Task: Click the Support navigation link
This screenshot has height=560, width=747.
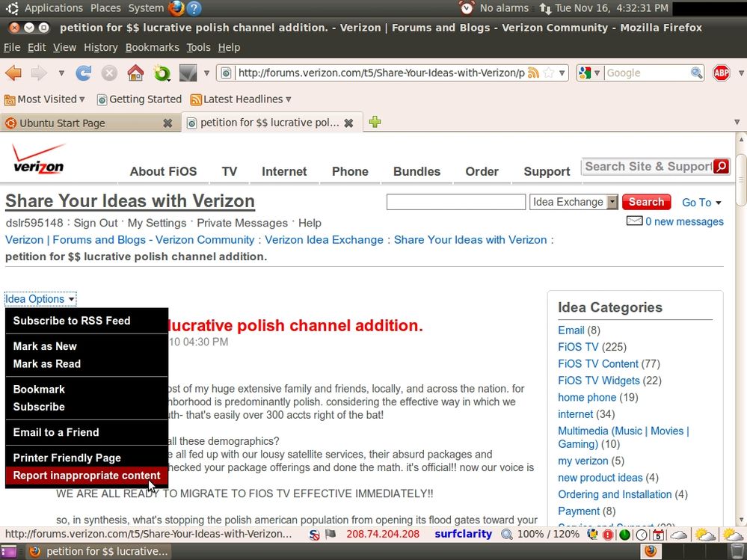Action: (547, 171)
